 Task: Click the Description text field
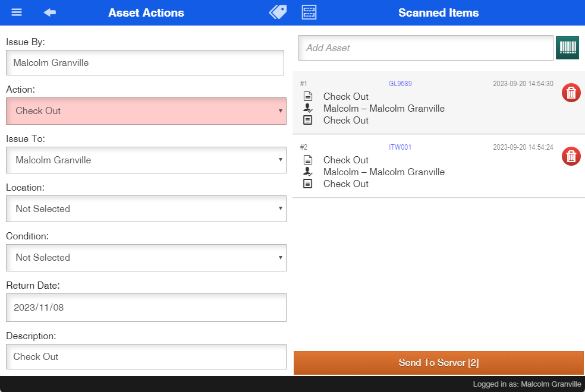[146, 356]
